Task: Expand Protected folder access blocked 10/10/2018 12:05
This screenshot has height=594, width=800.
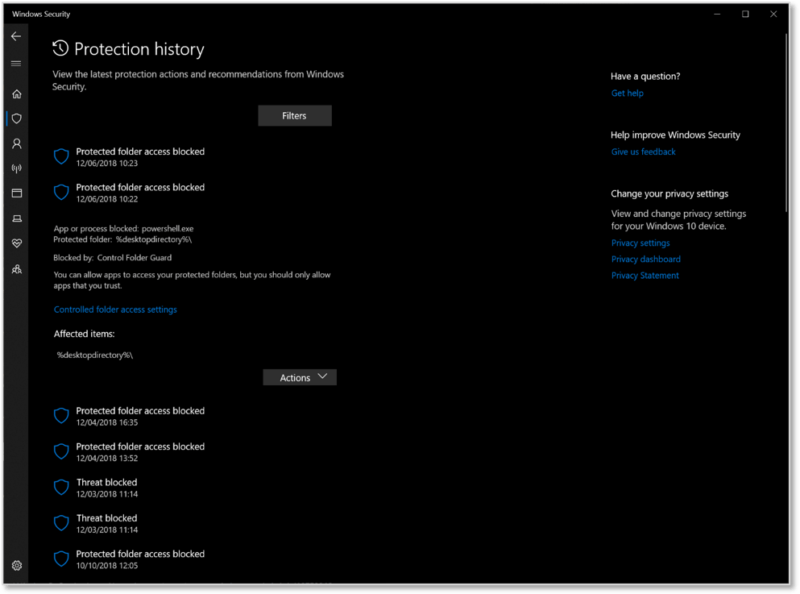Action: (140, 559)
